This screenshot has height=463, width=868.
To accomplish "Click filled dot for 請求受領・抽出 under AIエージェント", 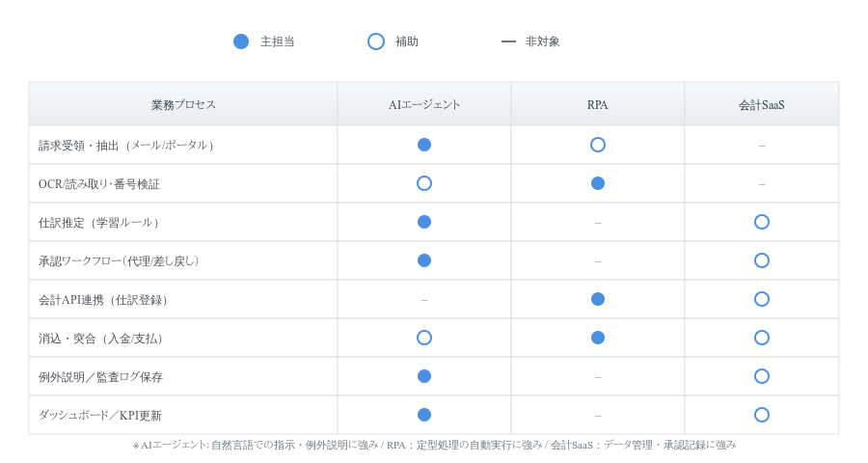I will [x=424, y=145].
